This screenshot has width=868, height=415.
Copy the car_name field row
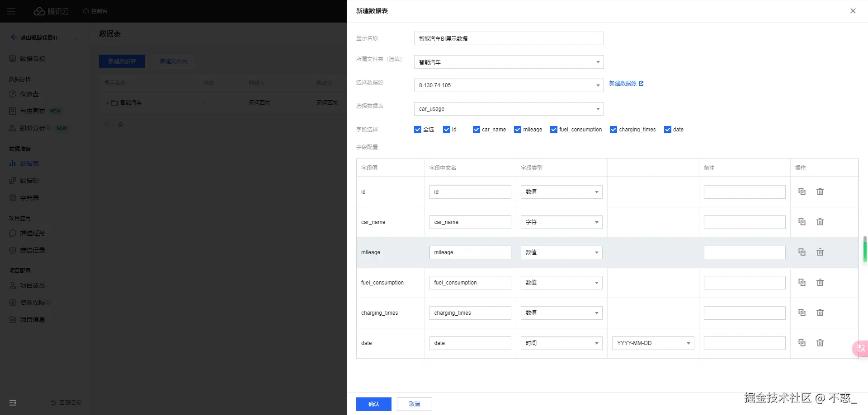coord(802,222)
